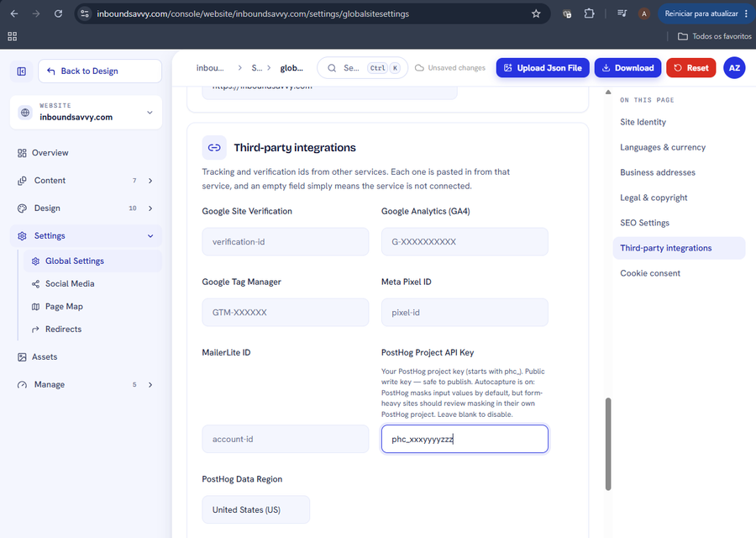Collapse the Settings section
Viewport: 756px width, 538px height.
coord(86,236)
